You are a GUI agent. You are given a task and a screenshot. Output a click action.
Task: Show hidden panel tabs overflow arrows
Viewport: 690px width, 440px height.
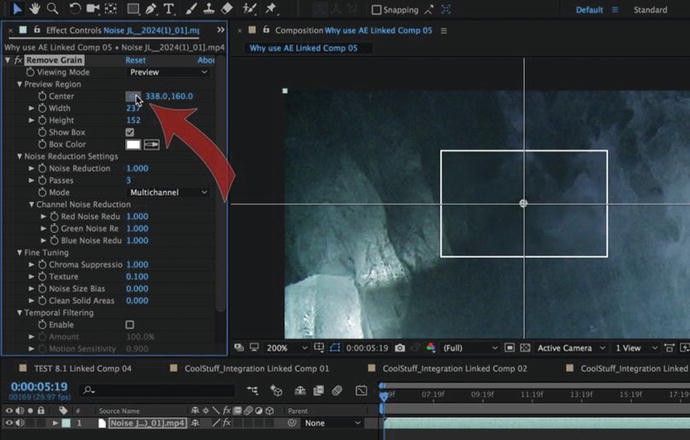(x=220, y=30)
